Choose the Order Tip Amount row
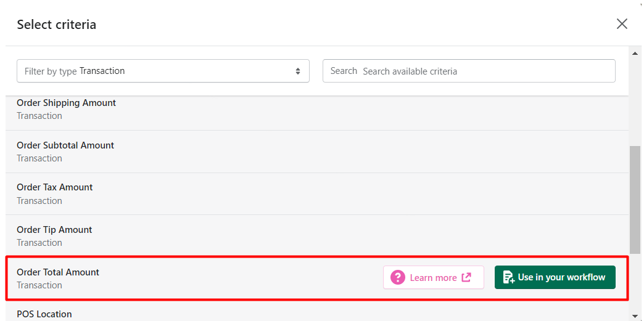The height and width of the screenshot is (321, 644). 316,236
